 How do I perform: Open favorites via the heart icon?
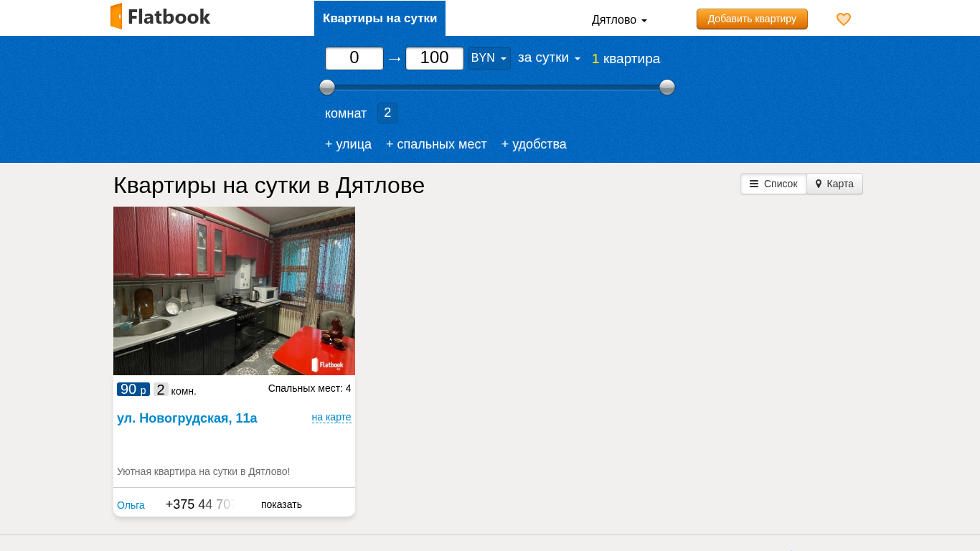(x=844, y=19)
